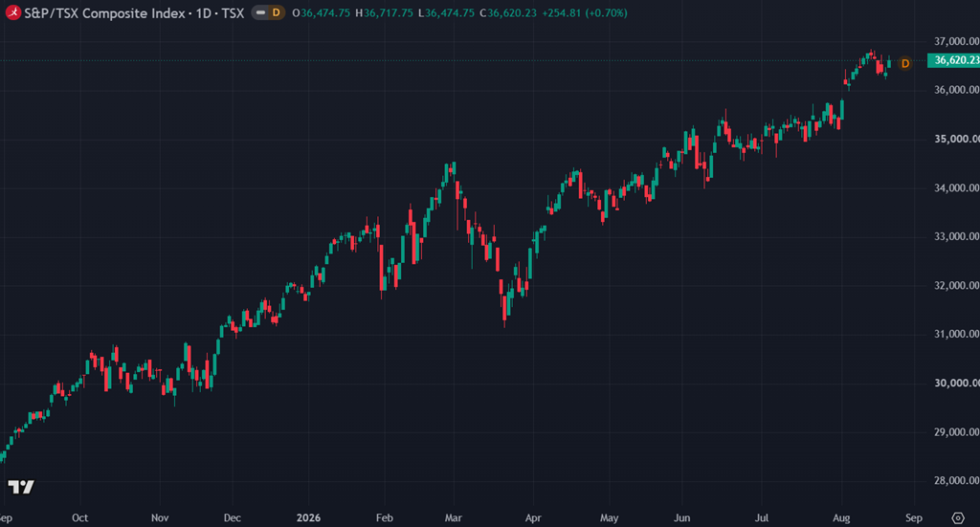Click the 36,620.23 current price label

coord(954,60)
